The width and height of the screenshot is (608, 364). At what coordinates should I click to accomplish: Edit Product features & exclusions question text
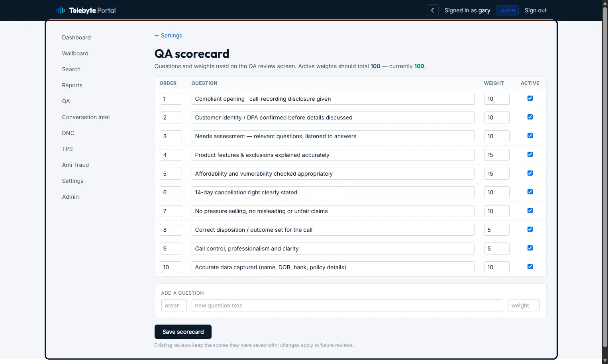click(333, 155)
